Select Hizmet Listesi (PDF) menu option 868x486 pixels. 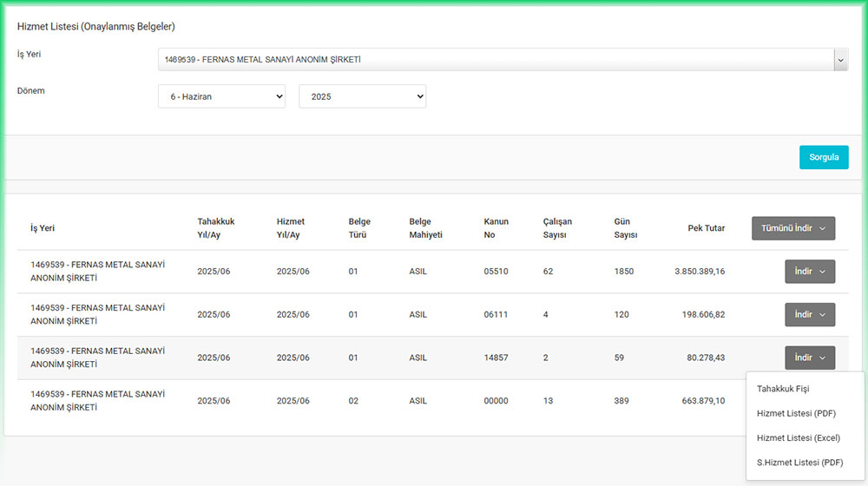coord(795,414)
